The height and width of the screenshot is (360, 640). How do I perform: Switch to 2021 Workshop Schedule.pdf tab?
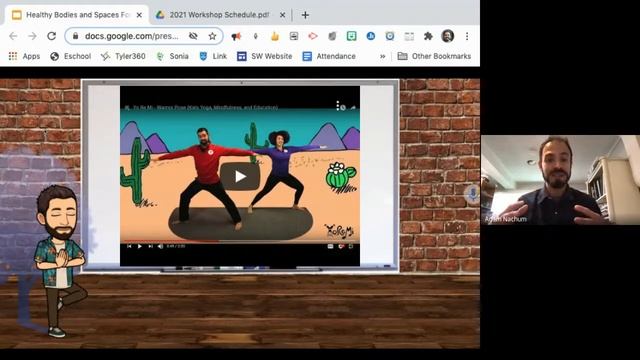[x=220, y=15]
